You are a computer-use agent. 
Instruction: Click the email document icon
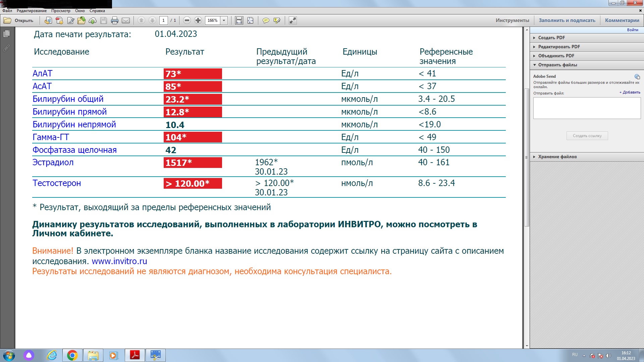click(x=126, y=20)
